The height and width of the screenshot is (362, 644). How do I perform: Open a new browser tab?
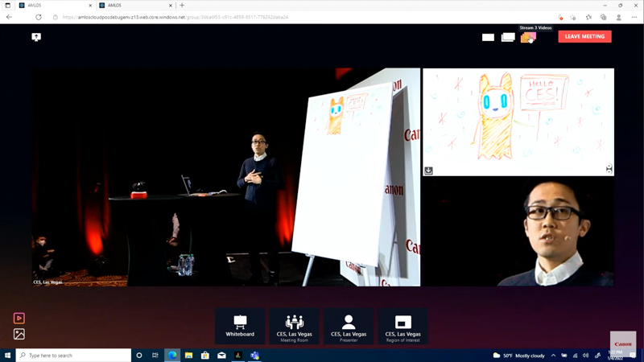(x=182, y=6)
